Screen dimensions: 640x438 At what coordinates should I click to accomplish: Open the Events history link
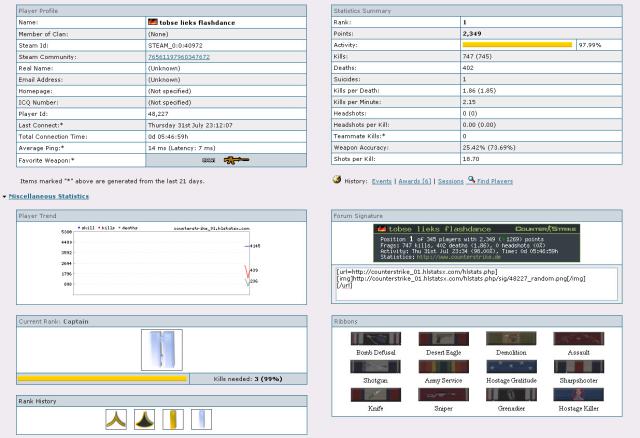(381, 180)
